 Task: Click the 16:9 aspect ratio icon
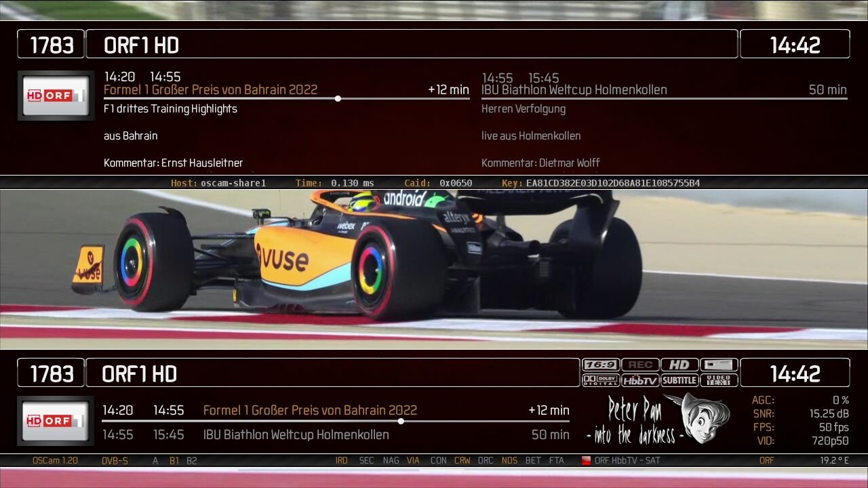(x=600, y=365)
